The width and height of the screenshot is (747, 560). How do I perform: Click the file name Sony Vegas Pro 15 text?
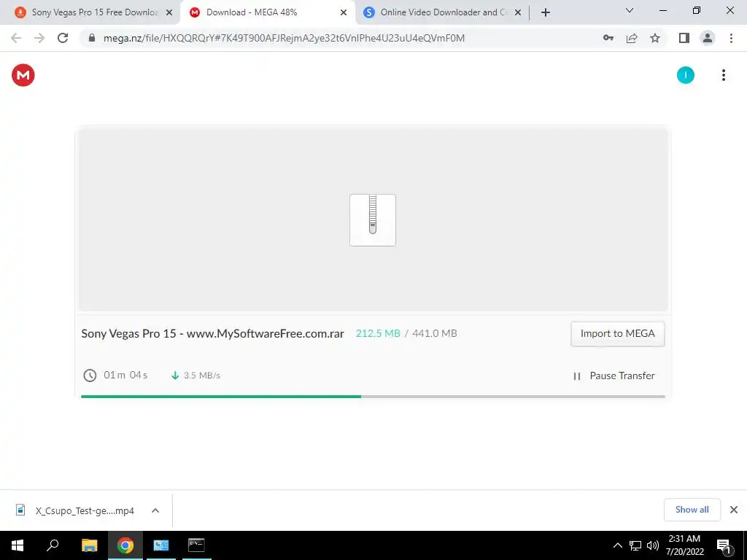click(x=212, y=334)
